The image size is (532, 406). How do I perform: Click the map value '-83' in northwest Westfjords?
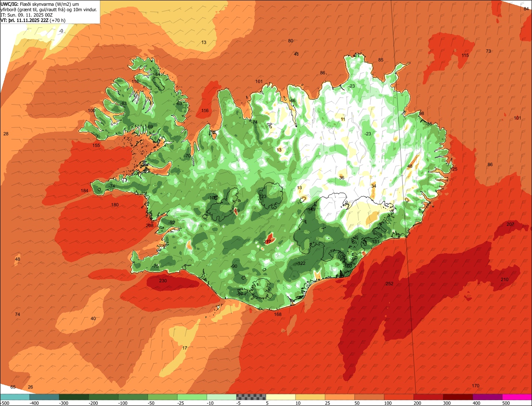click(123, 103)
